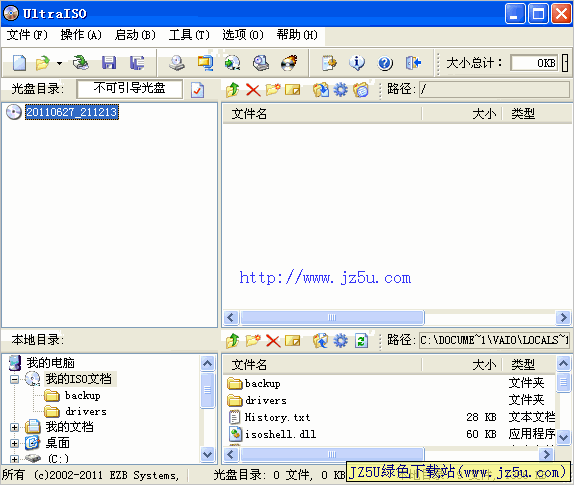
Task: Expand the 桌面 tree node
Action: coord(14,443)
